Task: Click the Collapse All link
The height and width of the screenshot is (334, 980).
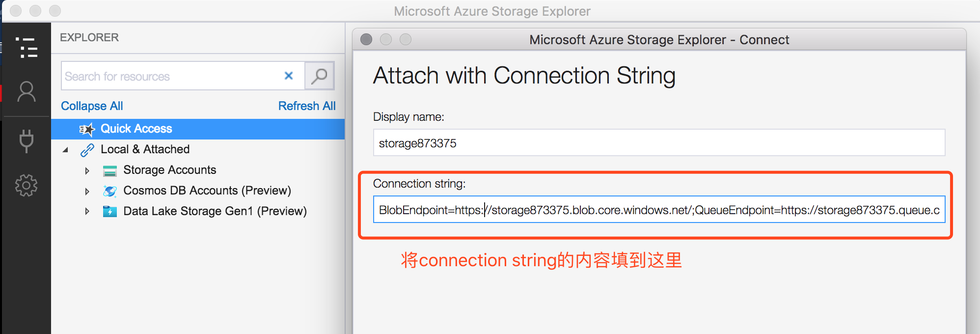Action: (x=92, y=106)
